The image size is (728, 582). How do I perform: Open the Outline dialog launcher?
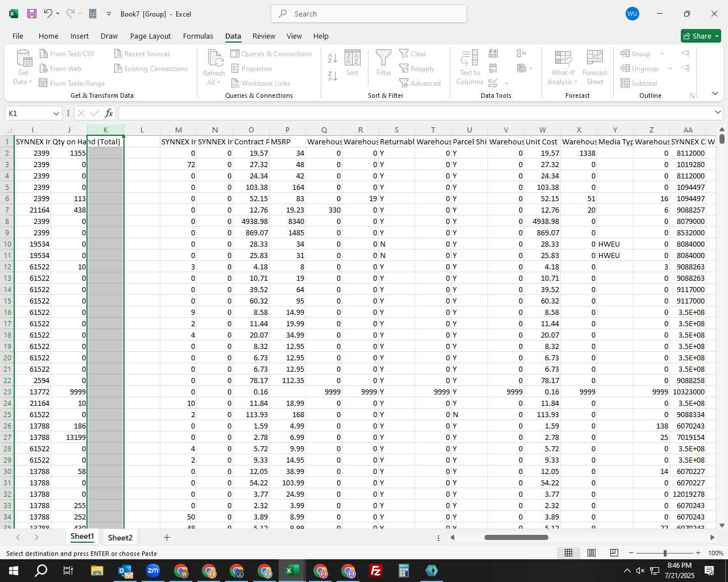[692, 95]
